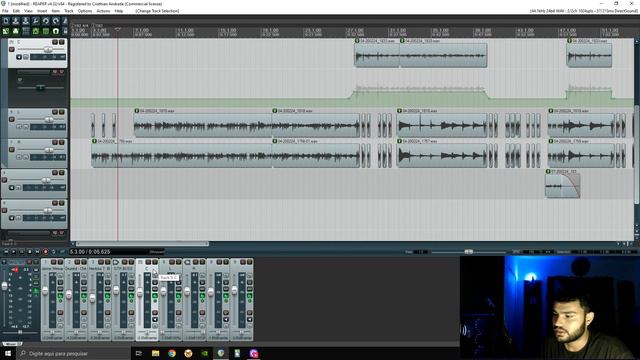Click the Windows Start button
Image resolution: width=640 pixels, height=360 pixels.
8,353
